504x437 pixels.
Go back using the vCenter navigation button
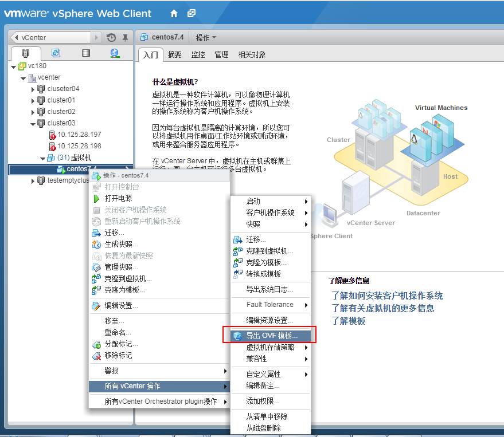[x=50, y=38]
